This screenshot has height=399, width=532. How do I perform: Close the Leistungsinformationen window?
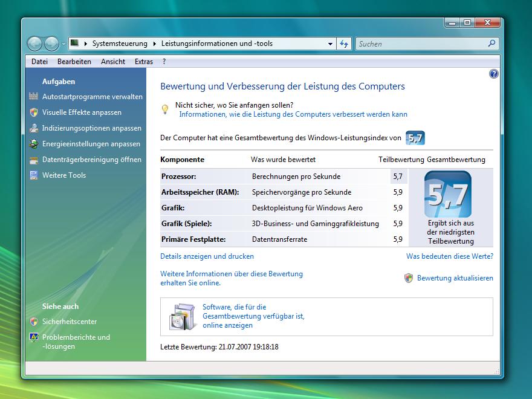pos(487,23)
